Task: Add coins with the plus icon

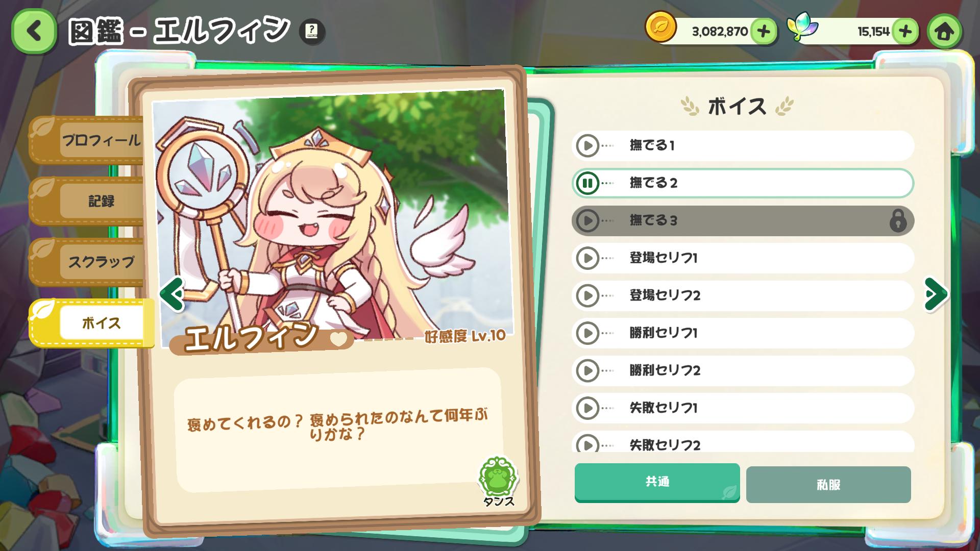Action: pyautogui.click(x=764, y=32)
